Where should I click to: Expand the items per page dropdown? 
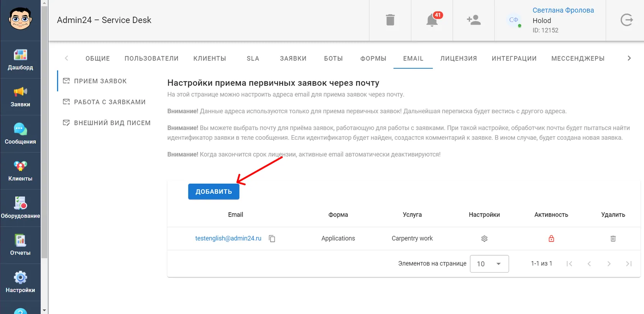tap(489, 264)
